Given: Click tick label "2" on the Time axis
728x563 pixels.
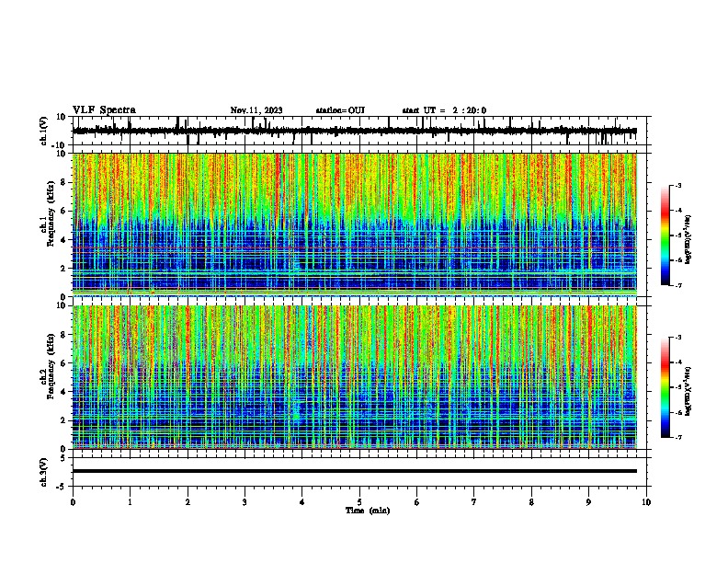Looking at the screenshot, I should point(188,502).
